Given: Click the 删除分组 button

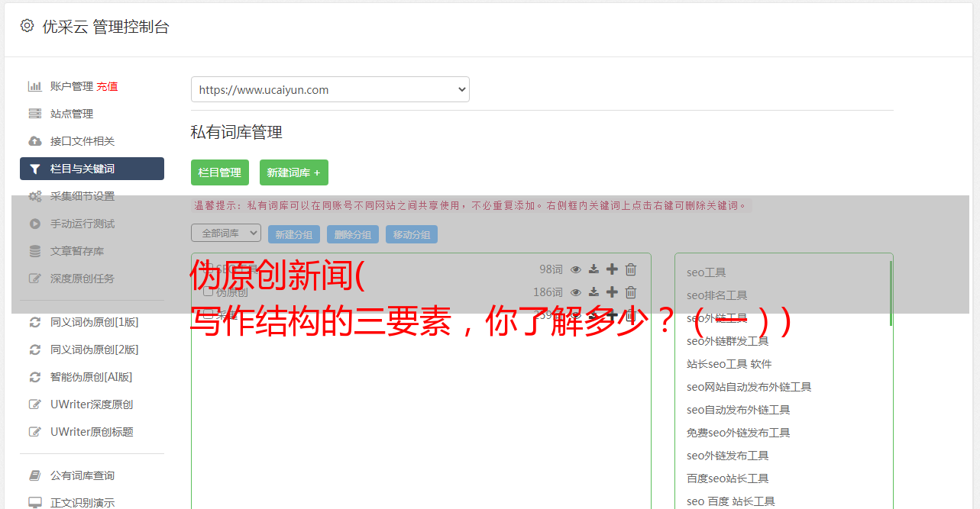Looking at the screenshot, I should [x=353, y=234].
